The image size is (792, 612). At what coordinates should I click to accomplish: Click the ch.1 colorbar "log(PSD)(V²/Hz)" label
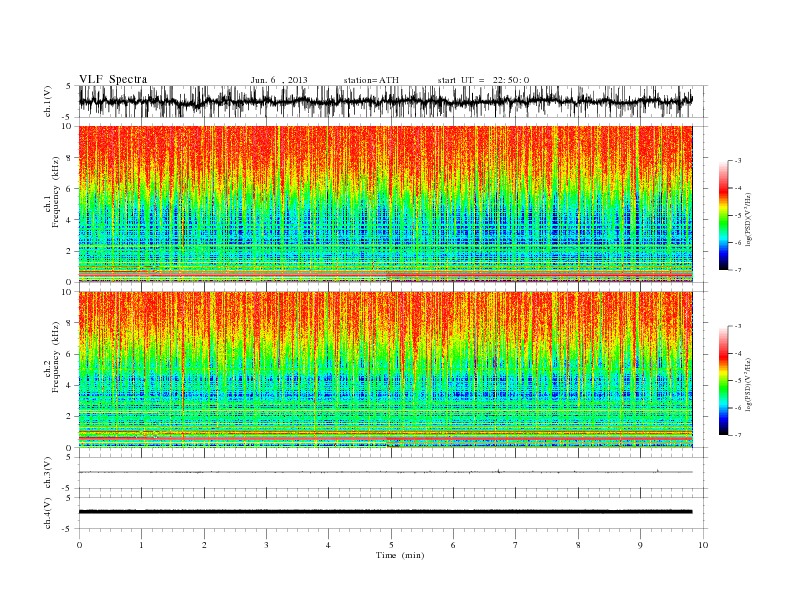[x=748, y=220]
